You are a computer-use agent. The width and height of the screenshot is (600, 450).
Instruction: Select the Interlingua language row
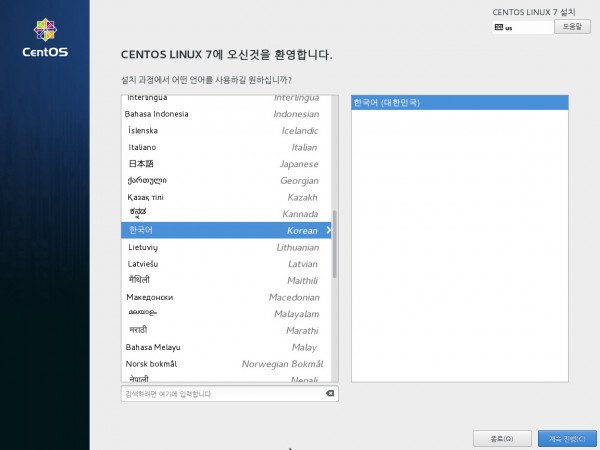coord(226,100)
